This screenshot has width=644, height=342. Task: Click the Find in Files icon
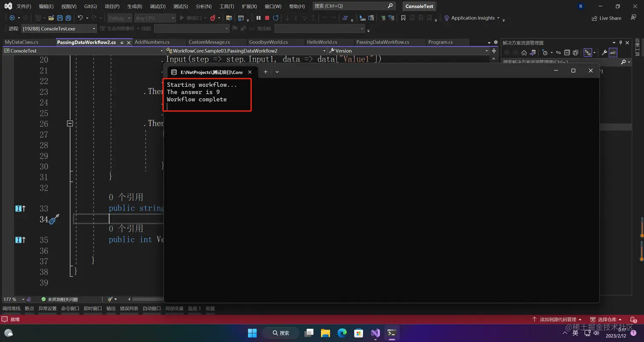point(229,18)
